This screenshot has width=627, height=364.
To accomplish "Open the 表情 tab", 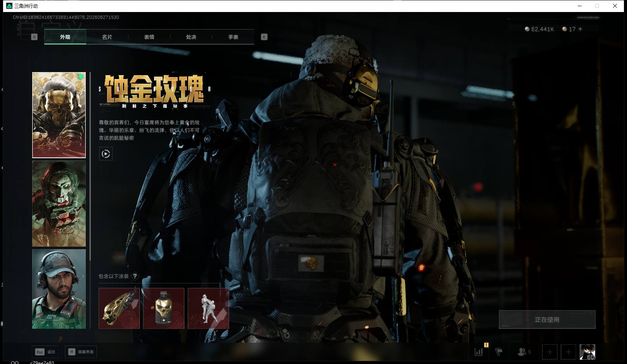I will 149,37.
